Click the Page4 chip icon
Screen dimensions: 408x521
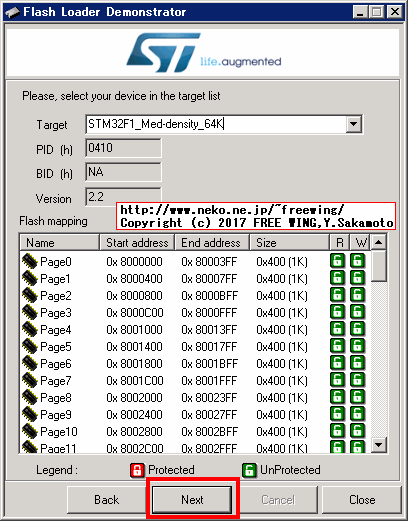(x=29, y=329)
